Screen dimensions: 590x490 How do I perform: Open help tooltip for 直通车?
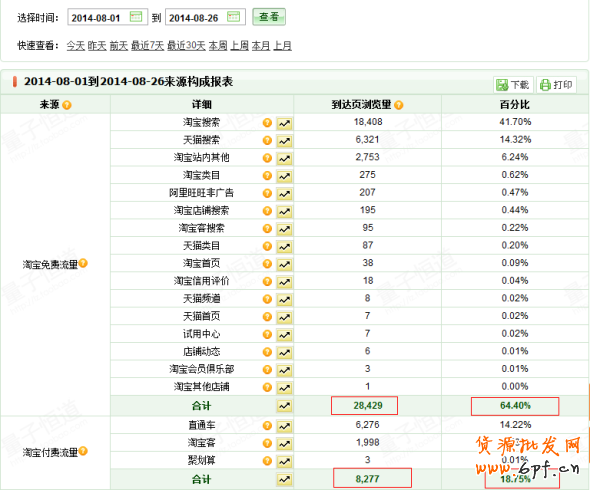point(267,425)
